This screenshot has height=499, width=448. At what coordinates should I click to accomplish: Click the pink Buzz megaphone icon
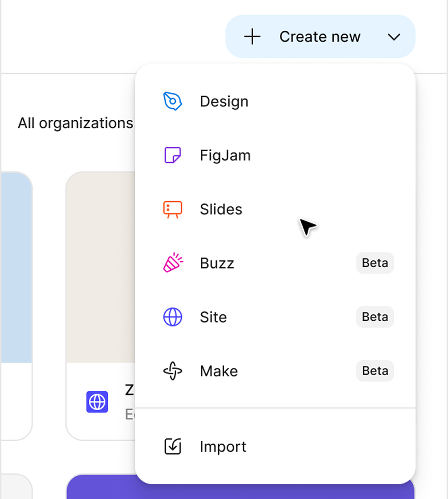click(172, 263)
